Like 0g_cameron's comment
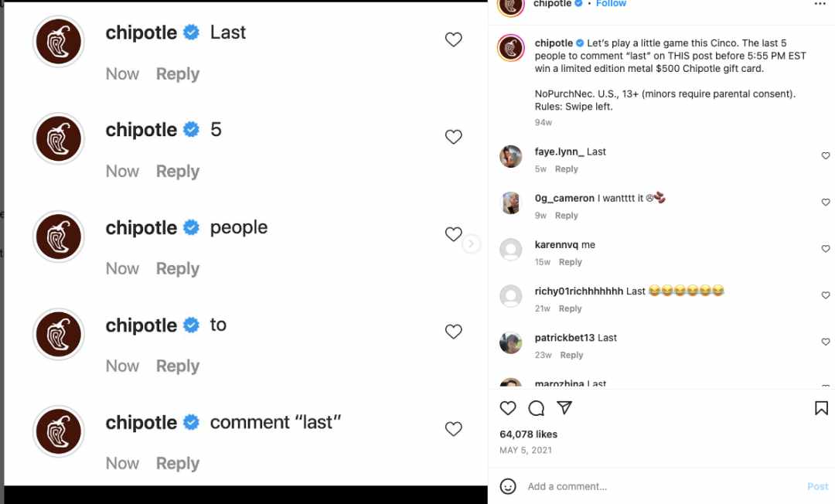Image resolution: width=835 pixels, height=504 pixels. click(826, 203)
